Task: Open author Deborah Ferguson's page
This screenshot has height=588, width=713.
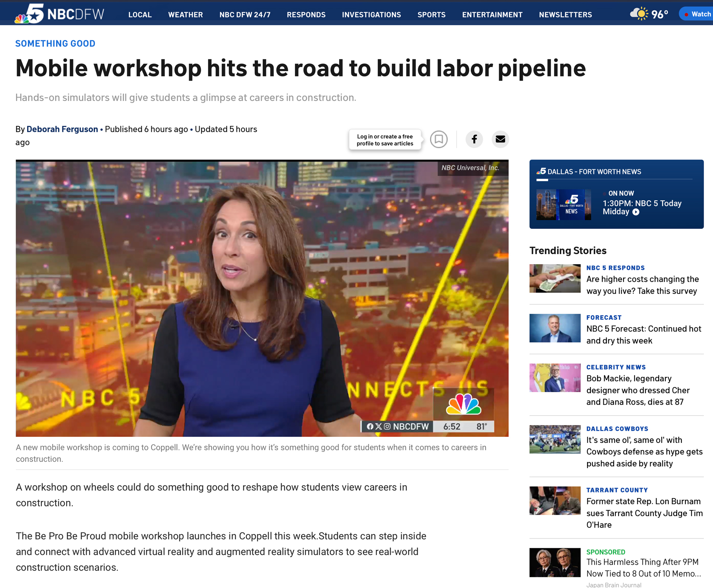Action: [x=62, y=129]
